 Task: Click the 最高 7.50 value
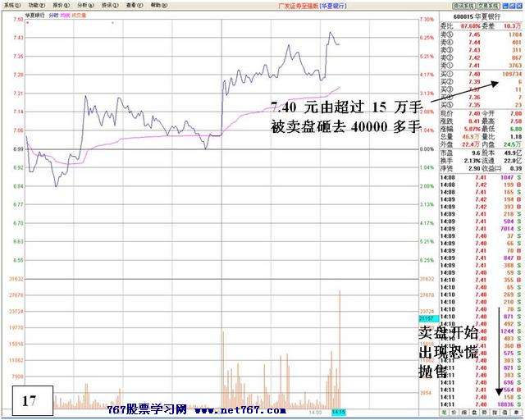point(516,121)
